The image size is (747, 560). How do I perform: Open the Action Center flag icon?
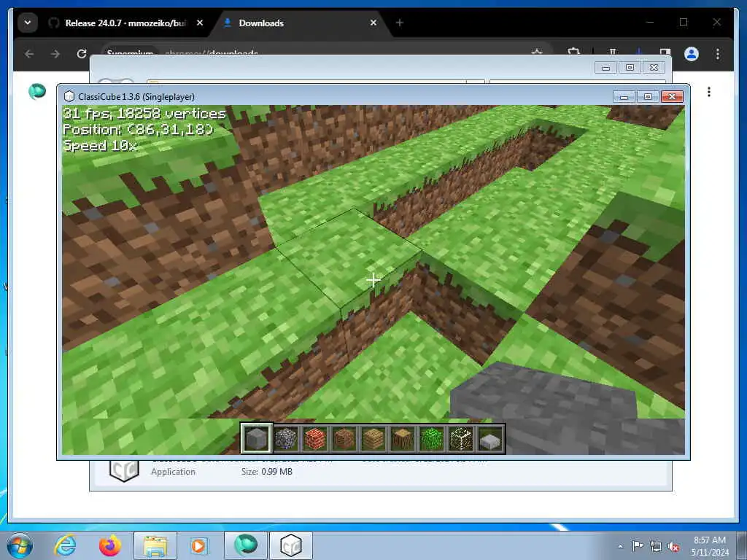tap(638, 545)
